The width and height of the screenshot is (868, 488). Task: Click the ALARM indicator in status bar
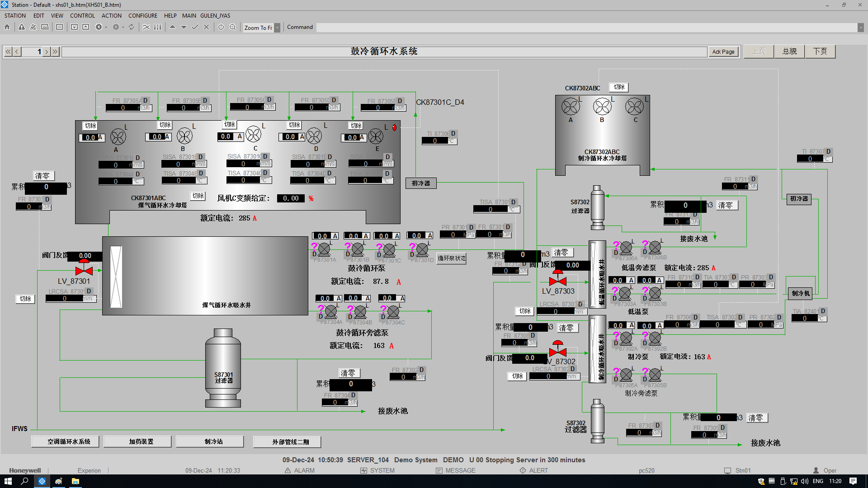(x=300, y=470)
